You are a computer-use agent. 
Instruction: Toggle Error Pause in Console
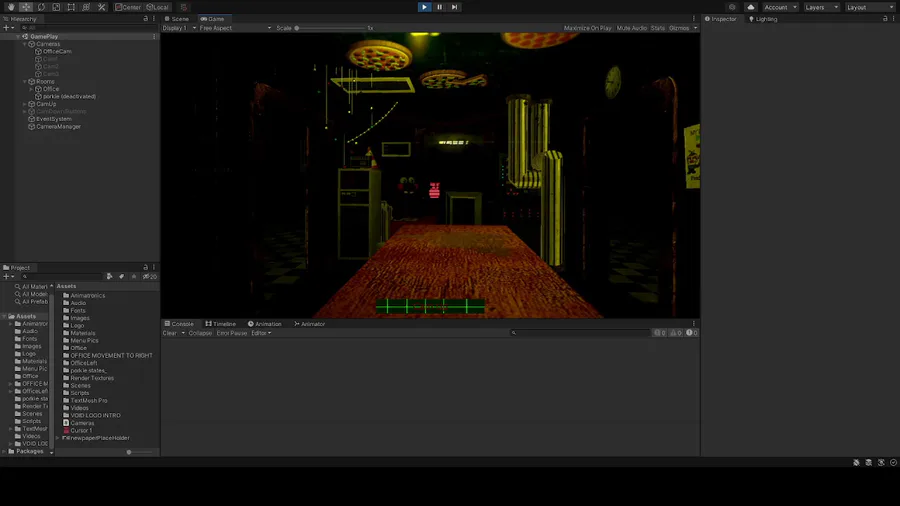(x=232, y=333)
